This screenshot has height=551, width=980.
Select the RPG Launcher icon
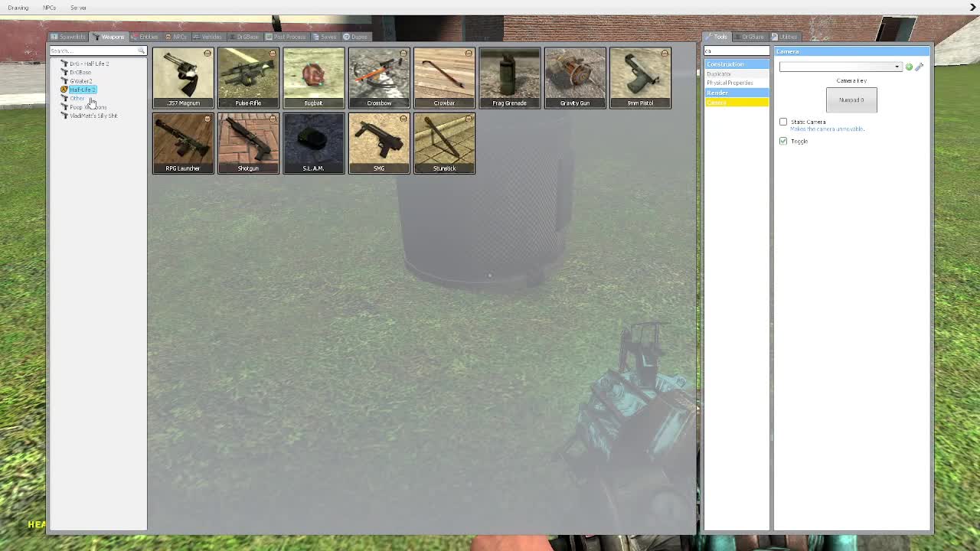click(x=183, y=143)
